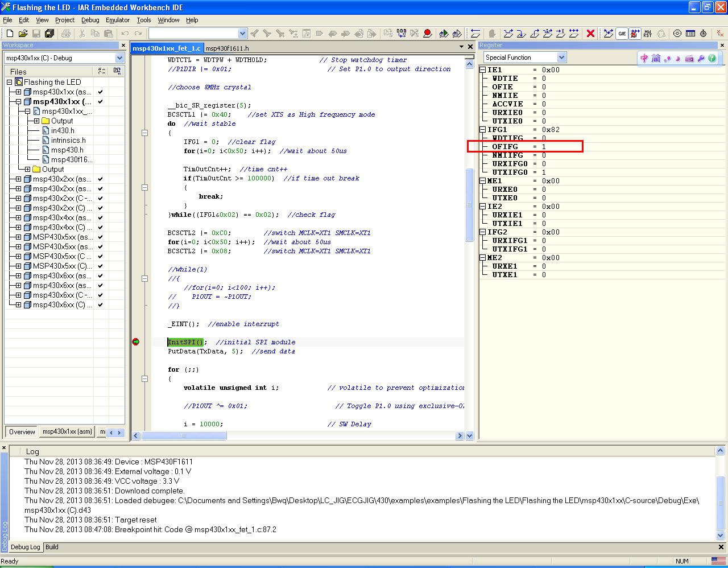
Task: Select the Overview workspace tab
Action: pyautogui.click(x=22, y=432)
